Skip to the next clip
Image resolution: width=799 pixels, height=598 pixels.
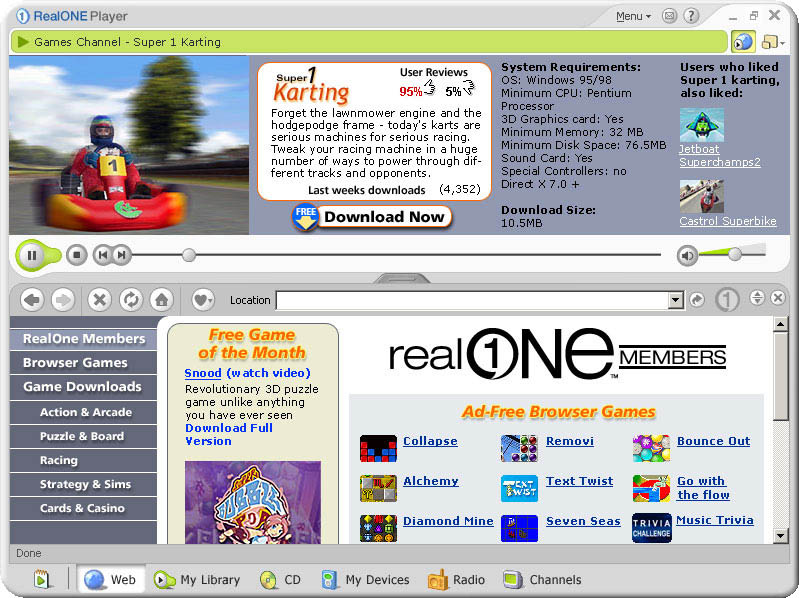point(121,255)
